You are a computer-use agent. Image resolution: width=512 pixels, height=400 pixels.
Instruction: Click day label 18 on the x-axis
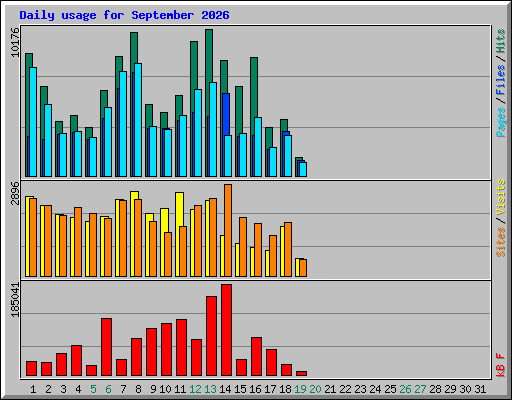tap(285, 389)
